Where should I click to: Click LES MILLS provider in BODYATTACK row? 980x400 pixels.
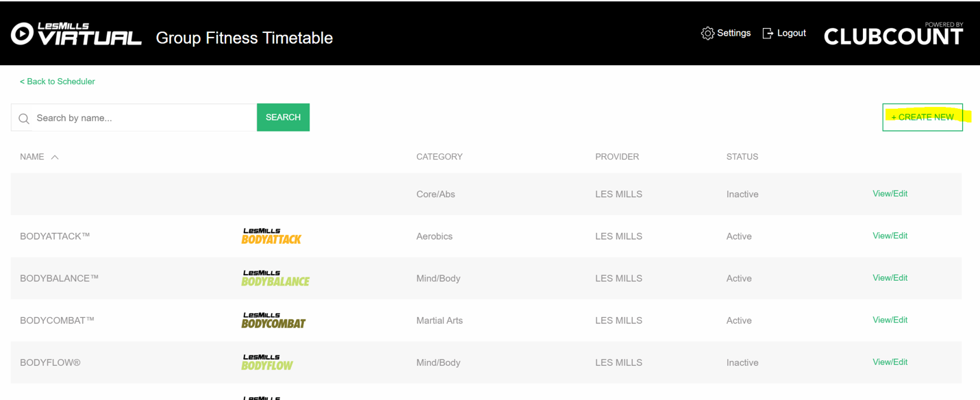point(618,236)
